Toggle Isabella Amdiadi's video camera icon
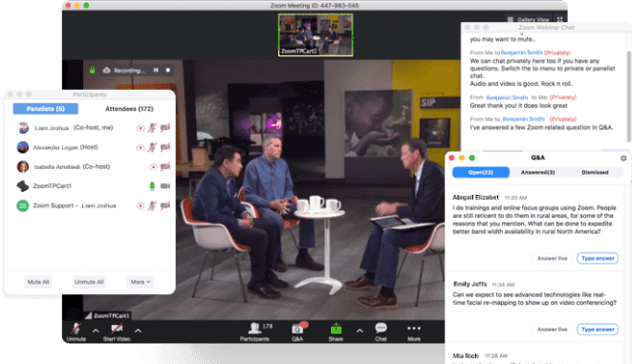The width and height of the screenshot is (632, 364). click(x=164, y=166)
